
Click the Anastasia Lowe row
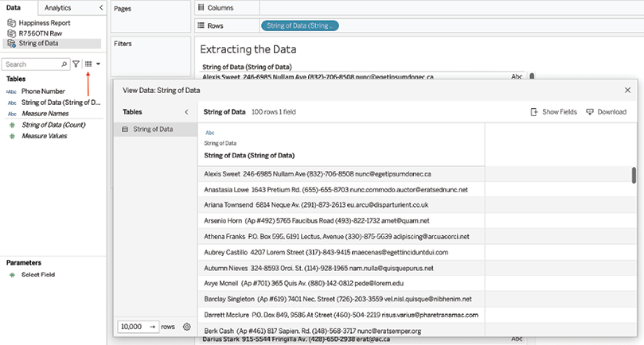click(341, 189)
